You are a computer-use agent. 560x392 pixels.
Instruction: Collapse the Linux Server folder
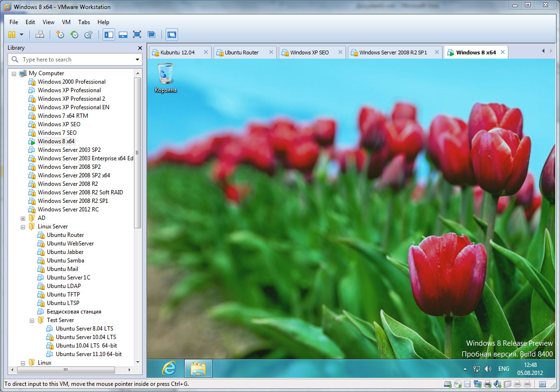23,226
